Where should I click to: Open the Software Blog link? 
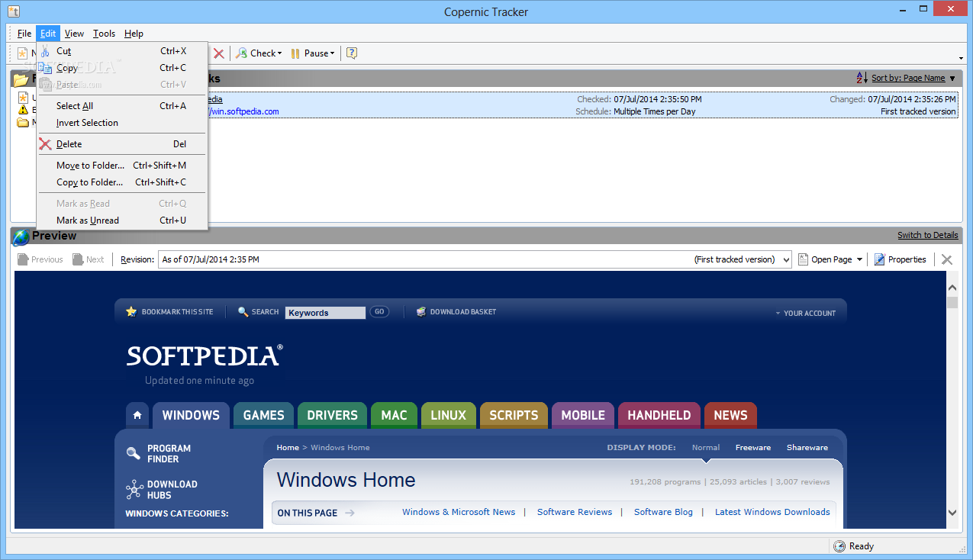[x=663, y=512]
